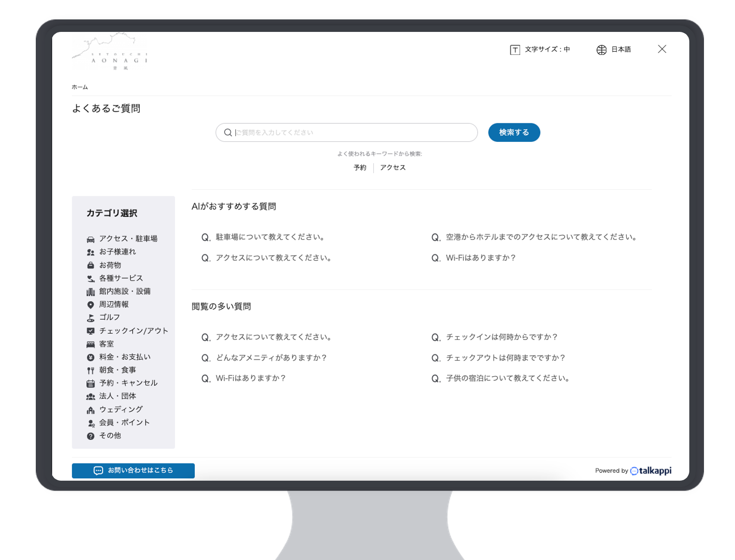This screenshot has width=735, height=560.
Task: Open the 文字サイズ：中 text size selector
Action: (540, 49)
